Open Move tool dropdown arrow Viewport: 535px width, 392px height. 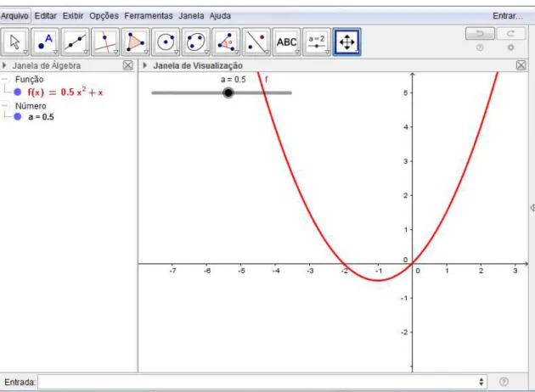point(25,52)
